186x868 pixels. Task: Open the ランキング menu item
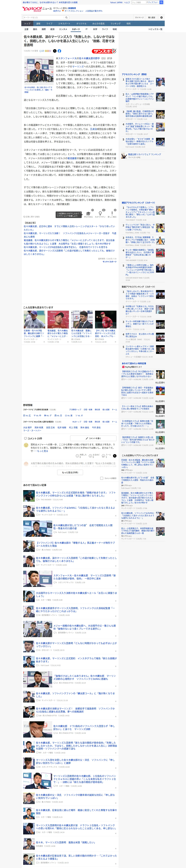pos(115,24)
